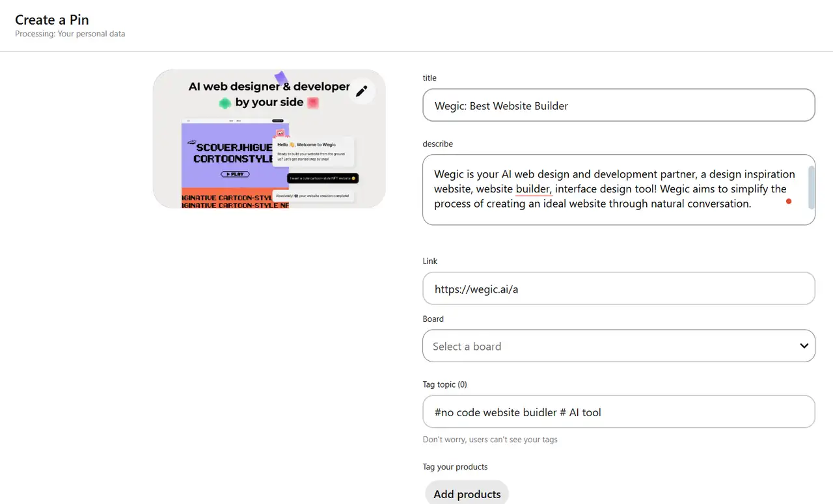Click the pencil edit icon on pin image
Image resolution: width=833 pixels, height=504 pixels.
tap(362, 91)
